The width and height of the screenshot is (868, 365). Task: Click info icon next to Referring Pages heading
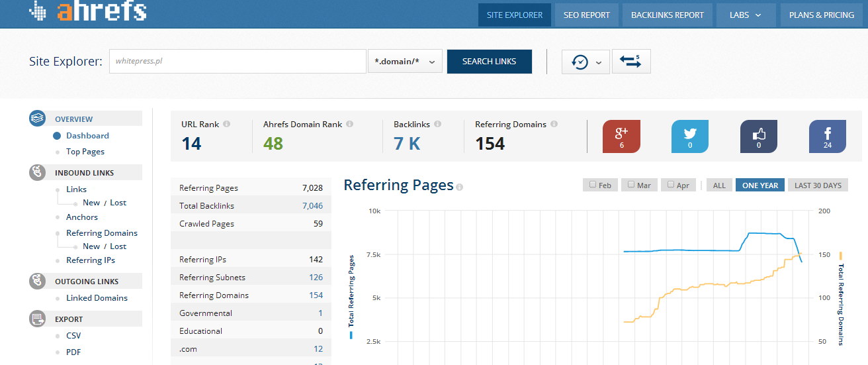460,187
